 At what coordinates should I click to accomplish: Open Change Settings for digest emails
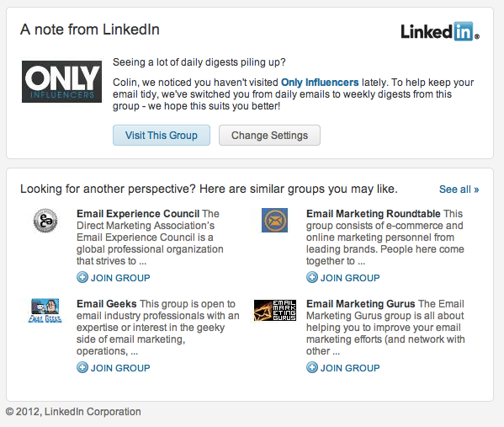point(270,135)
